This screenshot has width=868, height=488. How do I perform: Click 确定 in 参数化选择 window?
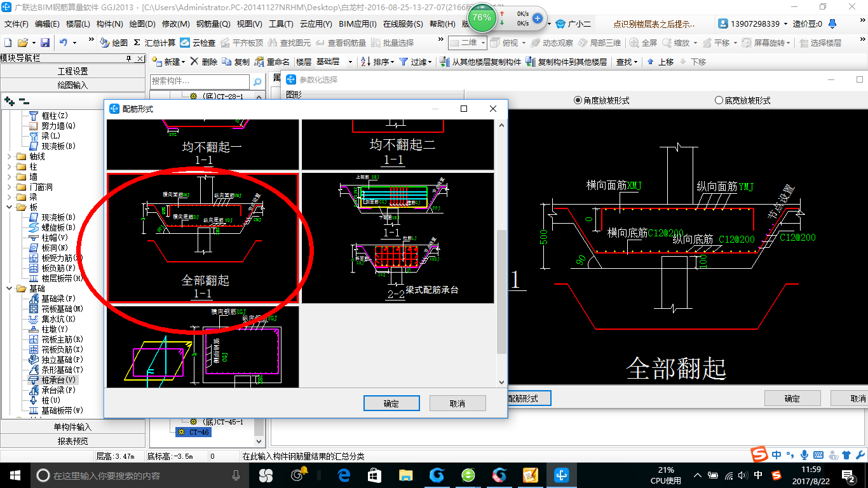[792, 398]
